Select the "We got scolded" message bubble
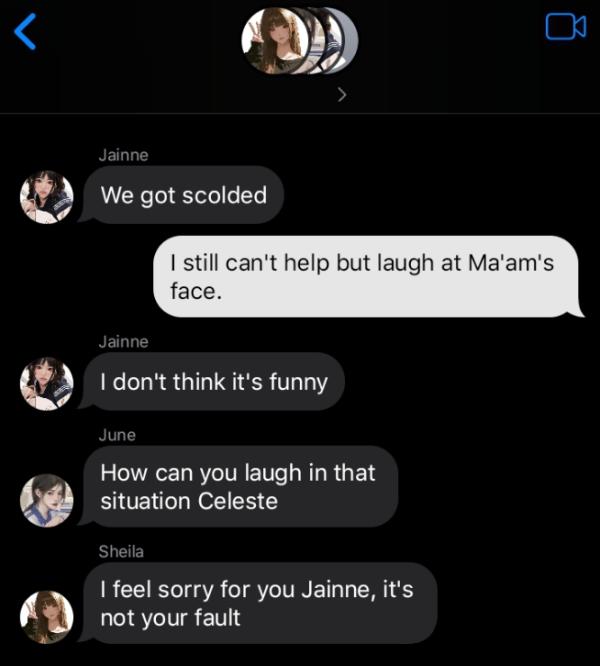Viewport: 600px width, 666px height. (x=184, y=195)
